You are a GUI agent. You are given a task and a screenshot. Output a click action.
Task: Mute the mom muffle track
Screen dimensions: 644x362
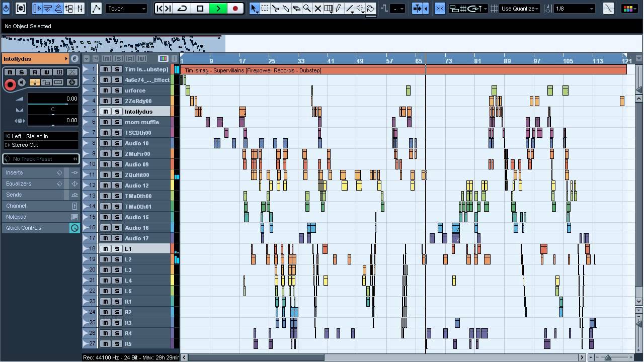106,122
